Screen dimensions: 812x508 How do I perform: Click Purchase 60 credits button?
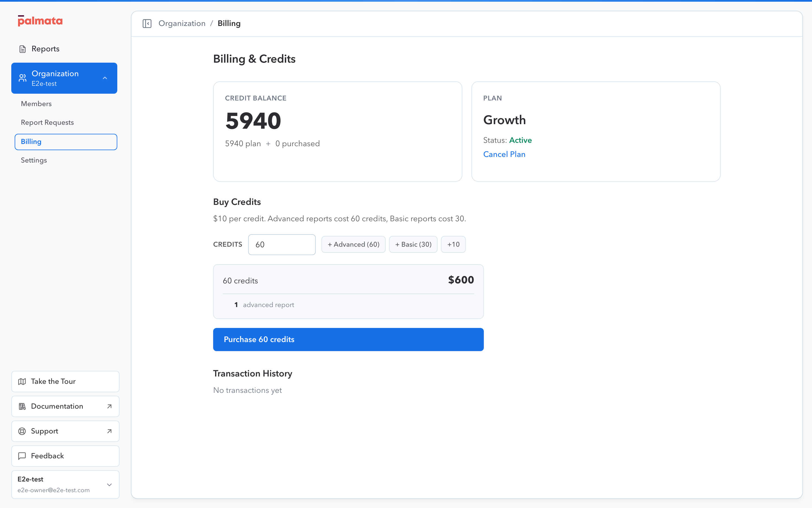point(348,339)
